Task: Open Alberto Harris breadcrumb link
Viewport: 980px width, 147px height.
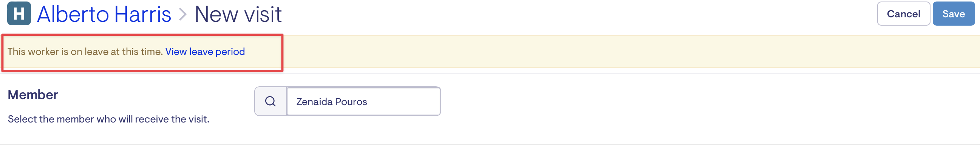Action: click(104, 14)
